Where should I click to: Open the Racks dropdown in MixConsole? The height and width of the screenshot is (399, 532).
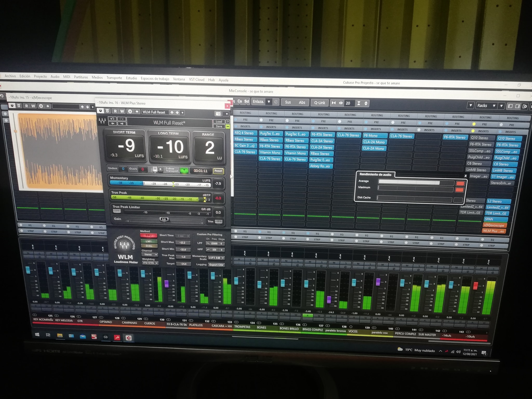(x=486, y=106)
